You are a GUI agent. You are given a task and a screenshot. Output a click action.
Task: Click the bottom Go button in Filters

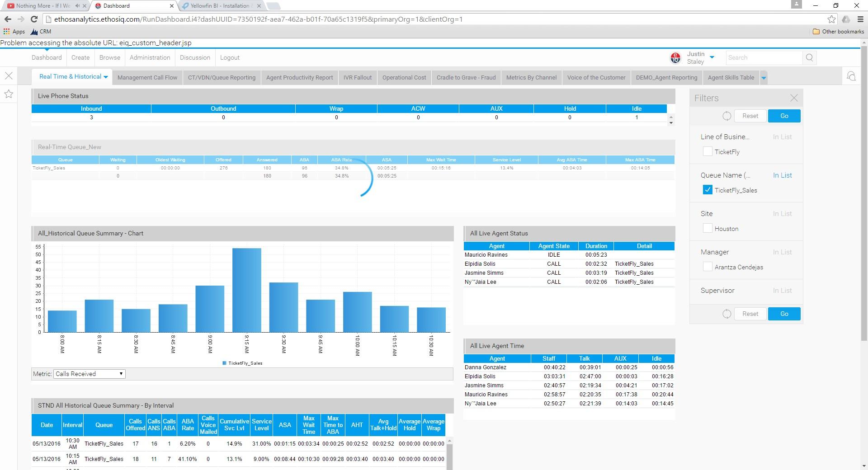[784, 314]
